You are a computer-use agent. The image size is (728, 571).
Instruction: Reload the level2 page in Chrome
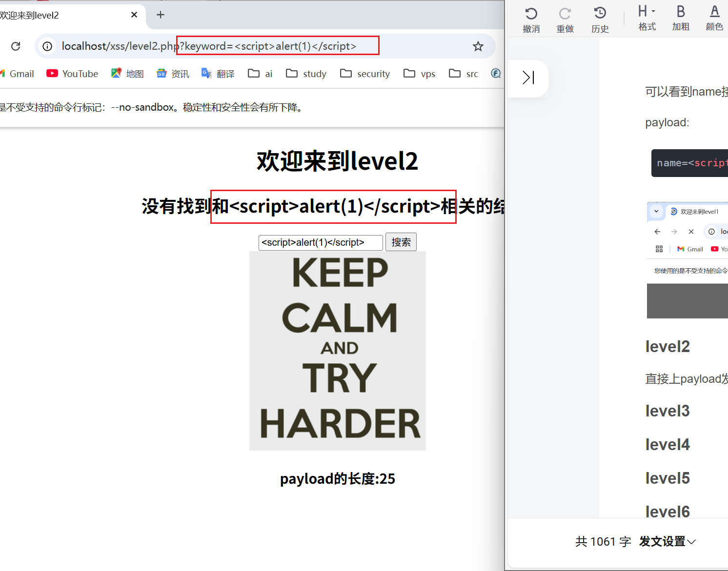tap(16, 46)
